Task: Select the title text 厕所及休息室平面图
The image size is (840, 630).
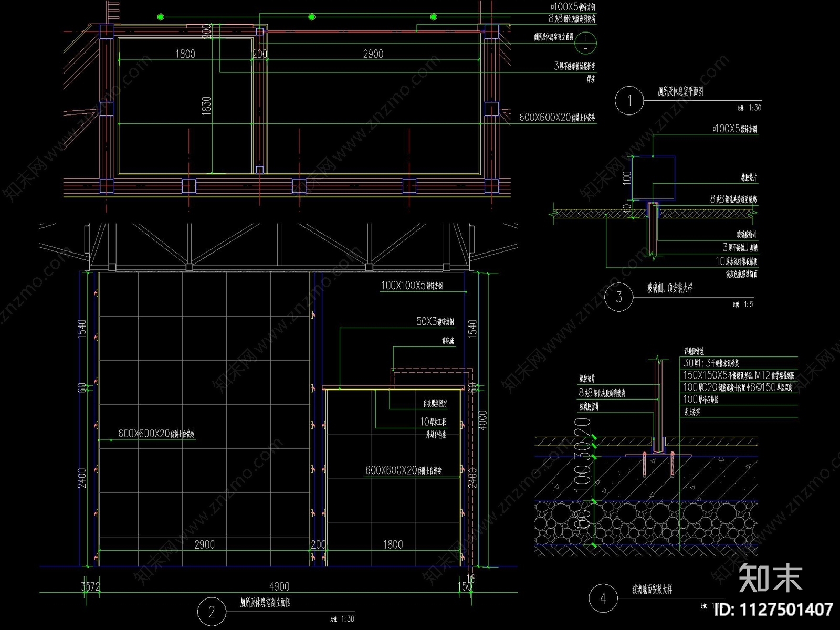Action: pyautogui.click(x=680, y=91)
